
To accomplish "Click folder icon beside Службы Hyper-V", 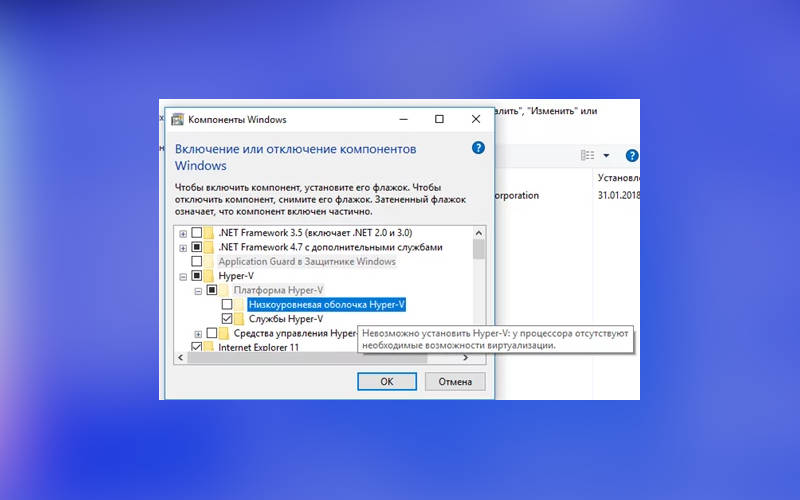I will (239, 319).
